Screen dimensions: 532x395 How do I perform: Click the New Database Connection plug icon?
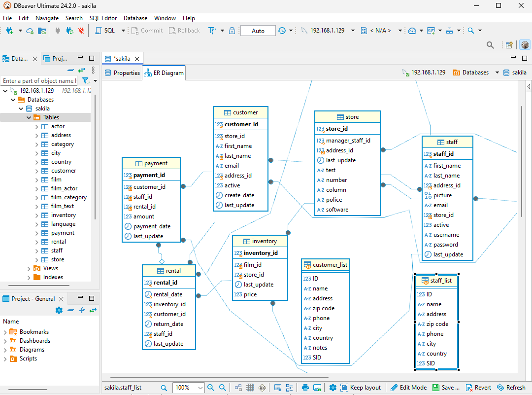coord(9,31)
